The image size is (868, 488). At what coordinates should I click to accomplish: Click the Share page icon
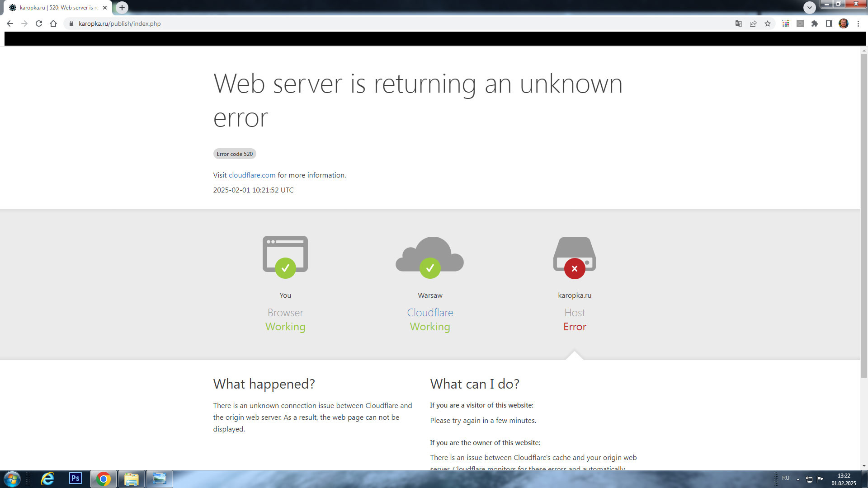pyautogui.click(x=753, y=23)
